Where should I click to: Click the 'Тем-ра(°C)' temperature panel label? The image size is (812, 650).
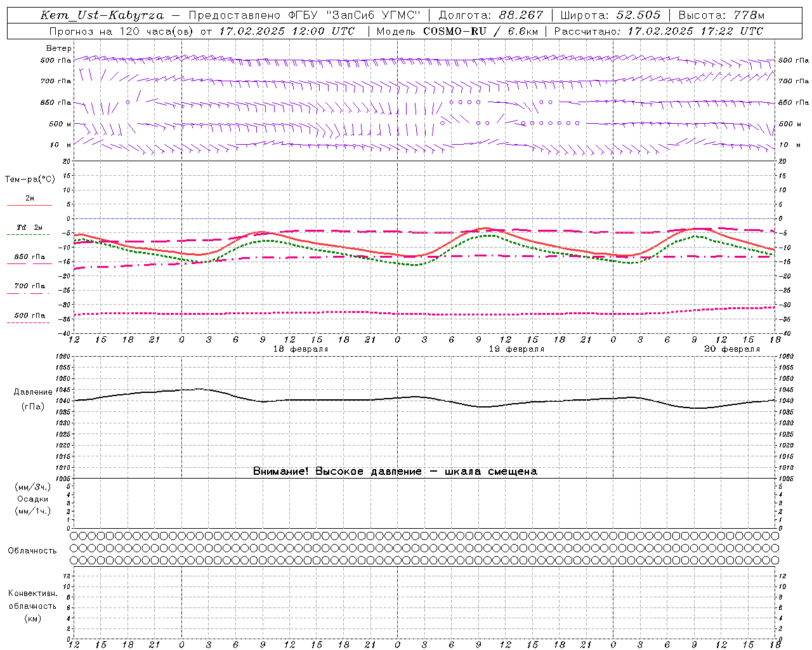(30, 180)
